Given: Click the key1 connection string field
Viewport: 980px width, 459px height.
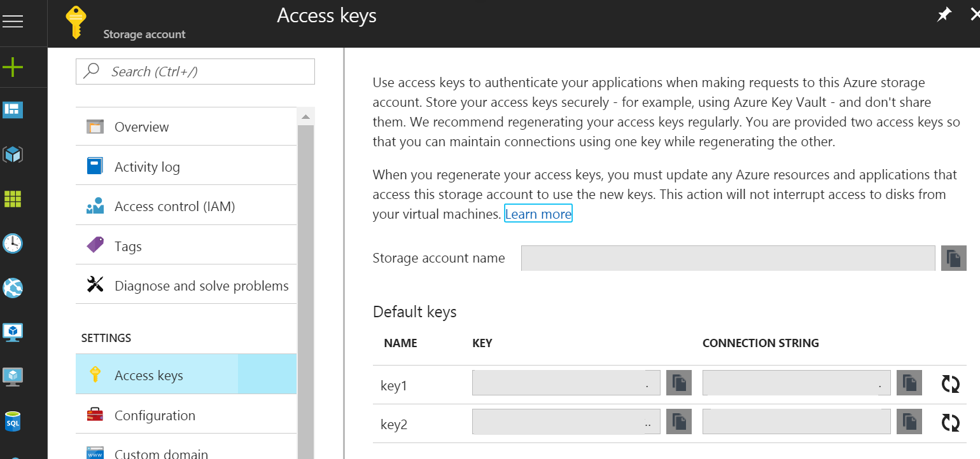Looking at the screenshot, I should (796, 383).
